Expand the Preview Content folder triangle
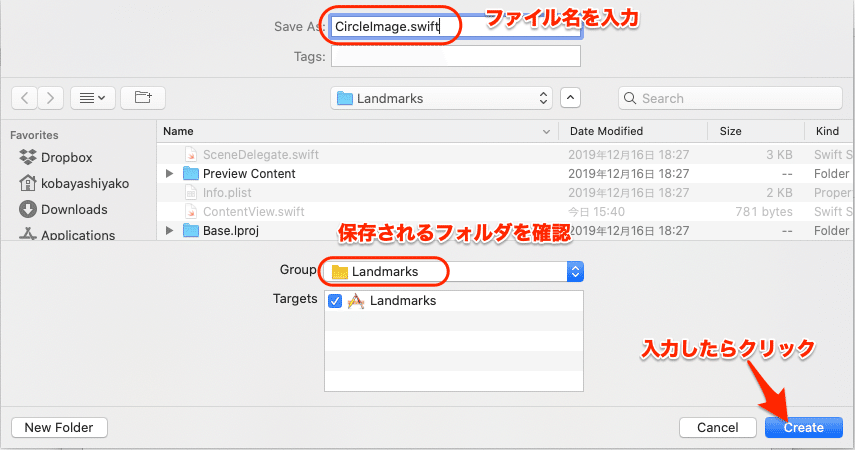The width and height of the screenshot is (855, 450). pyautogui.click(x=169, y=173)
